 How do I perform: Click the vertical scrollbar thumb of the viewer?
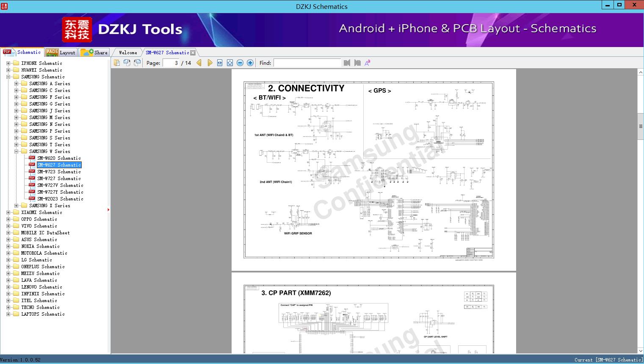pos(641,125)
